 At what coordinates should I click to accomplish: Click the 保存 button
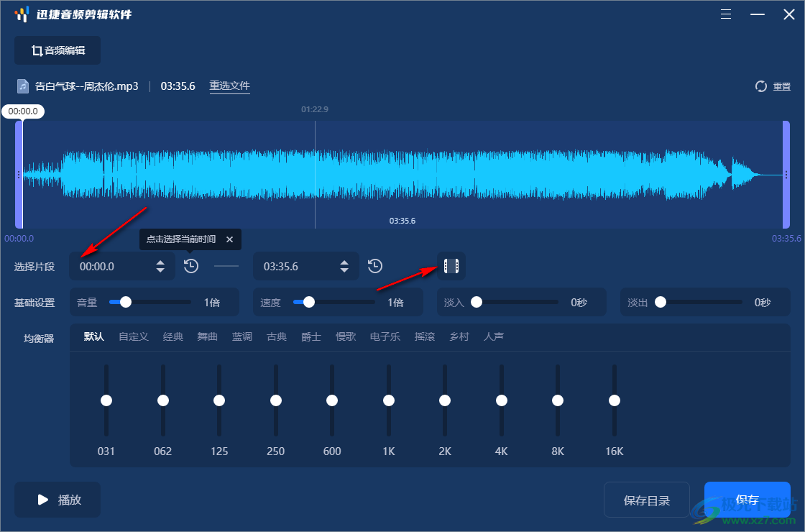pyautogui.click(x=747, y=500)
